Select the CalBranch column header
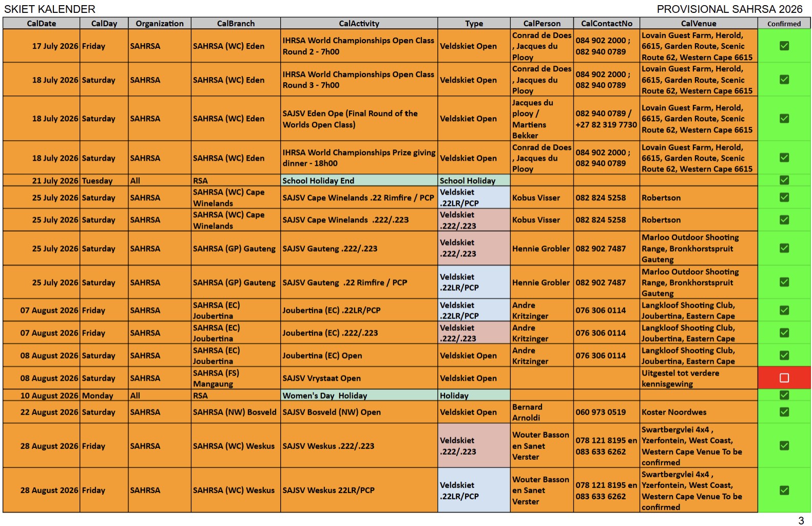This screenshot has width=812, height=526. (x=236, y=24)
